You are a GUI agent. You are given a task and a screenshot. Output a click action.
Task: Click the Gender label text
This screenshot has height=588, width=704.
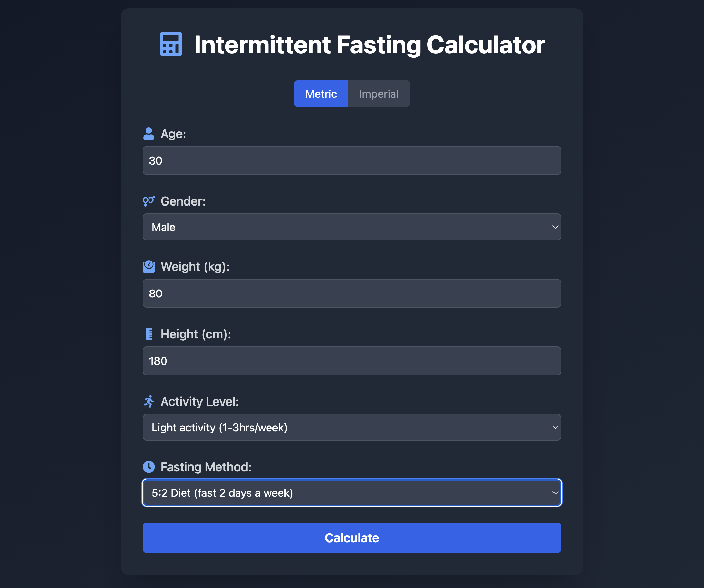point(183,201)
